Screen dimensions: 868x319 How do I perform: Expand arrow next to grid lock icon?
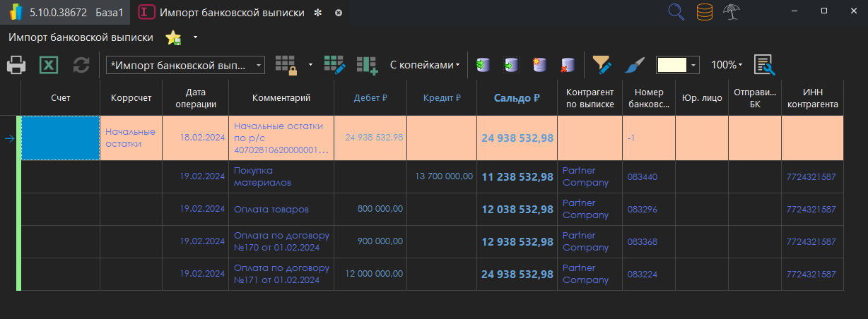pos(310,65)
